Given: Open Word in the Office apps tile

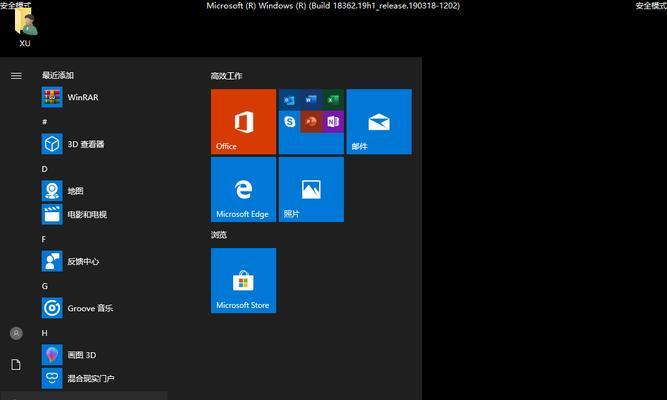Looking at the screenshot, I should (x=311, y=100).
